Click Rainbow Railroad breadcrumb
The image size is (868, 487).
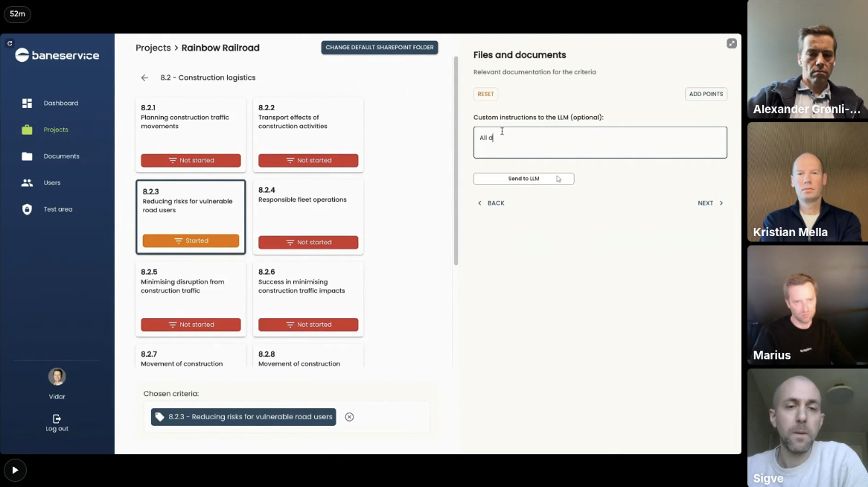pyautogui.click(x=220, y=48)
